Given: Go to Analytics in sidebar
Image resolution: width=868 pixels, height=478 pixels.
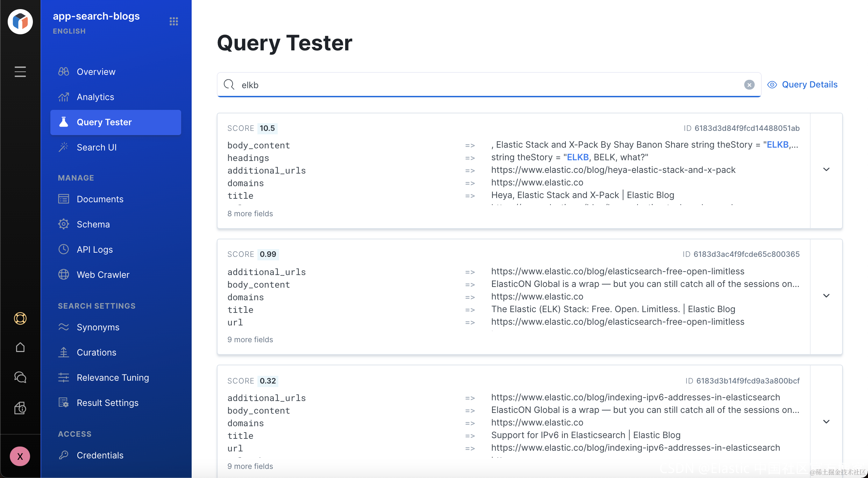Looking at the screenshot, I should [95, 97].
